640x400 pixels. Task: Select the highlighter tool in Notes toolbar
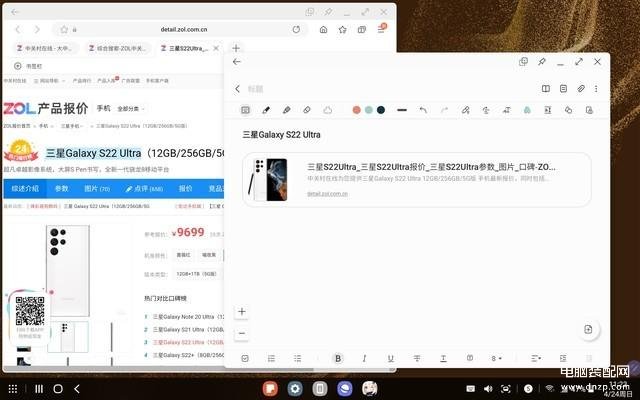(287, 110)
